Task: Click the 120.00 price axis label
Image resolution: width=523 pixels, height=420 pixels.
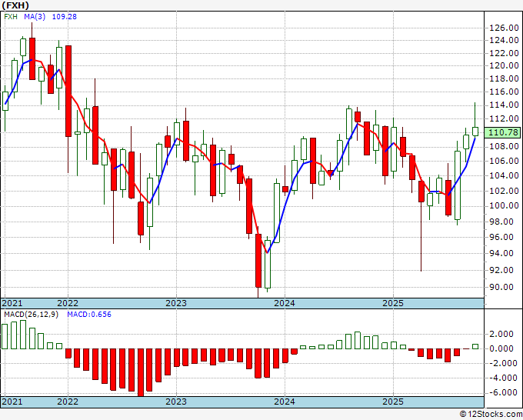Action: point(504,65)
